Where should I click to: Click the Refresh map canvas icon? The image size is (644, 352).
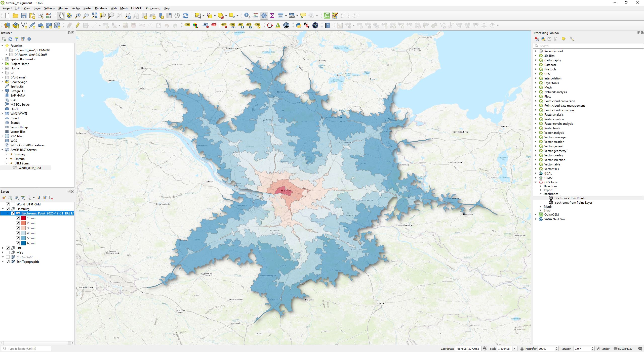click(186, 16)
